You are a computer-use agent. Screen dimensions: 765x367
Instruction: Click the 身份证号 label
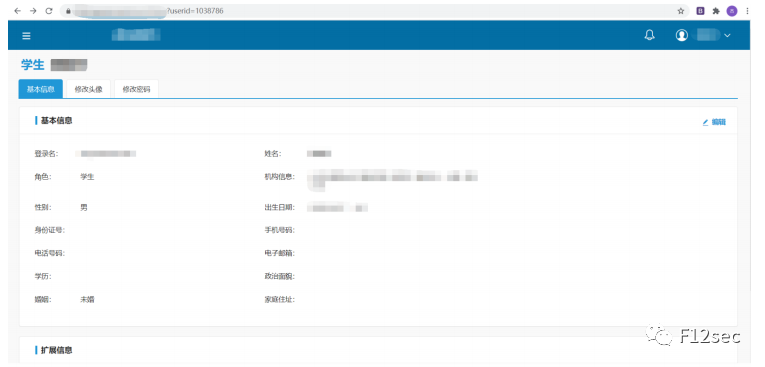(x=50, y=230)
